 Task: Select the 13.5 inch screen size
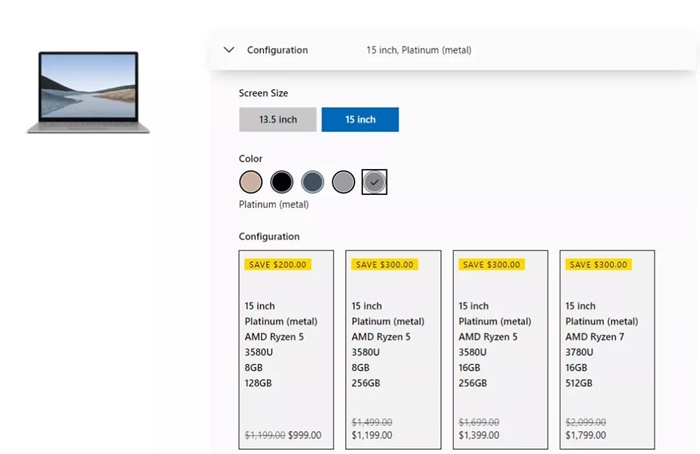pos(277,120)
